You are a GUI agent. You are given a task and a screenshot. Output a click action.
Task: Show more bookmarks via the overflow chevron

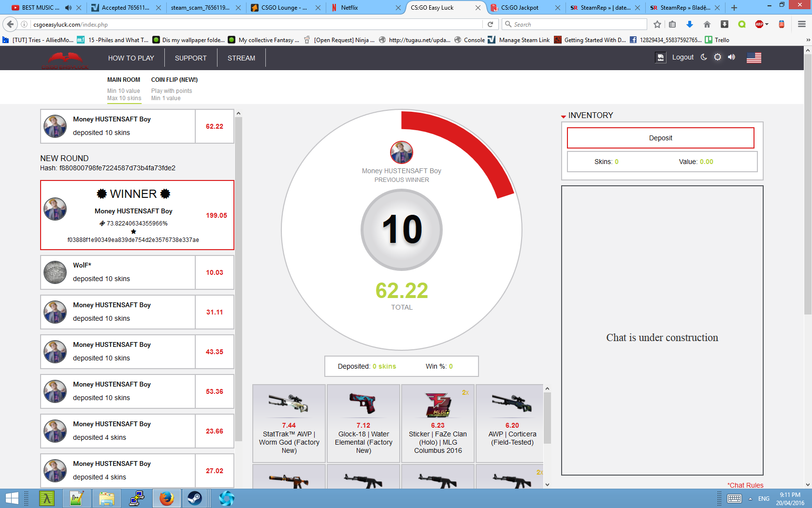click(x=808, y=40)
